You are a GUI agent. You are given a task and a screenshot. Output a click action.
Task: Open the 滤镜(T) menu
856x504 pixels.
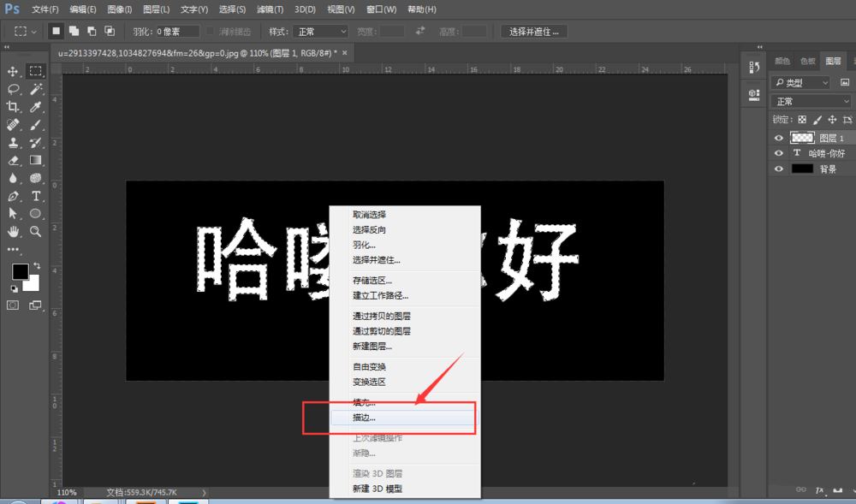tap(270, 9)
